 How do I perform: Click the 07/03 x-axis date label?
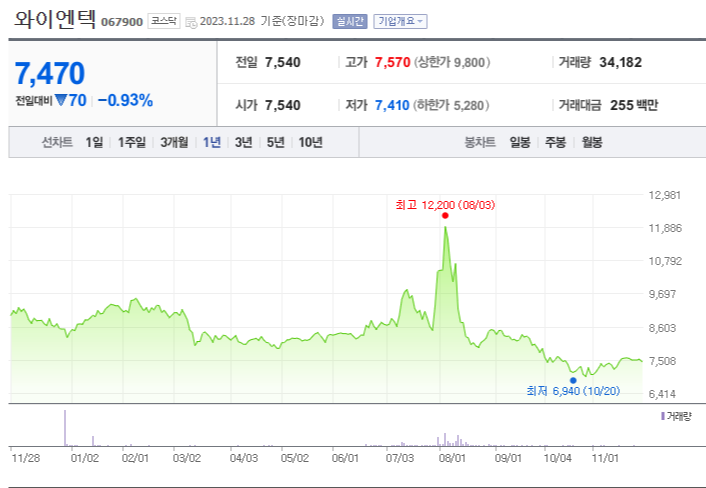point(400,458)
